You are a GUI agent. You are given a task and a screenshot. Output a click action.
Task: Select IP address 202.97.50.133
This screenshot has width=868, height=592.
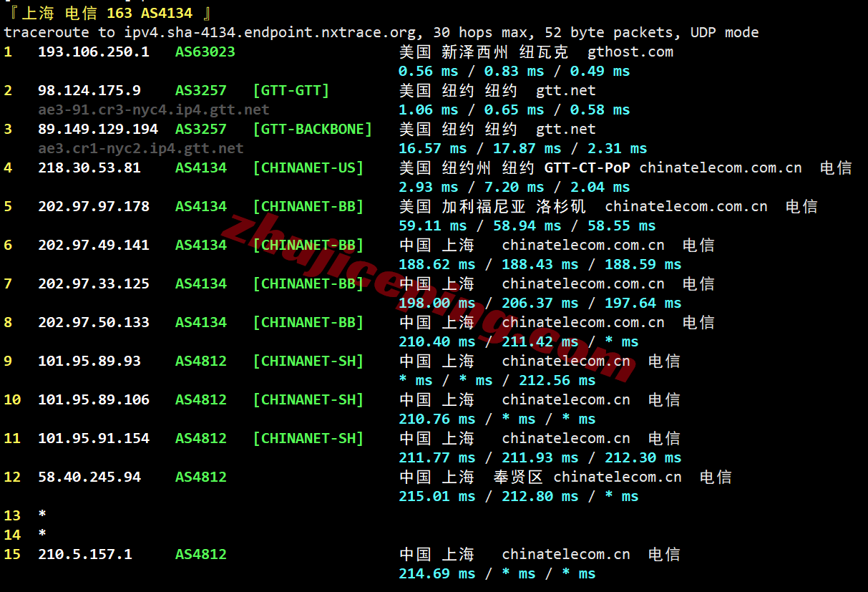[94, 322]
